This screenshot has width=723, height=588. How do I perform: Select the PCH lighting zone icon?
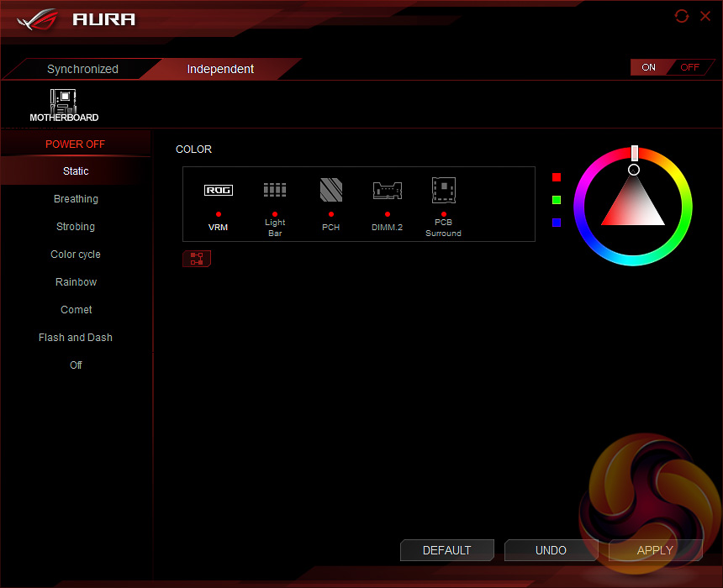coord(331,190)
